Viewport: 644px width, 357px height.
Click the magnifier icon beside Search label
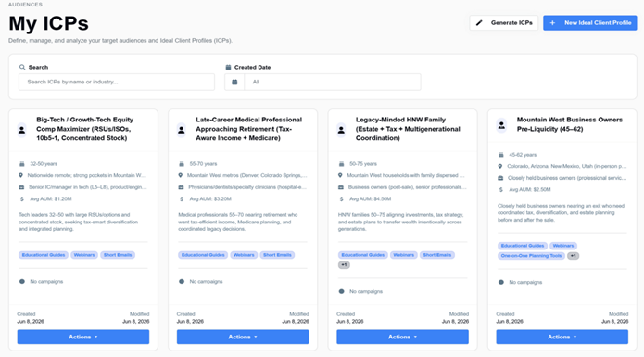click(22, 67)
